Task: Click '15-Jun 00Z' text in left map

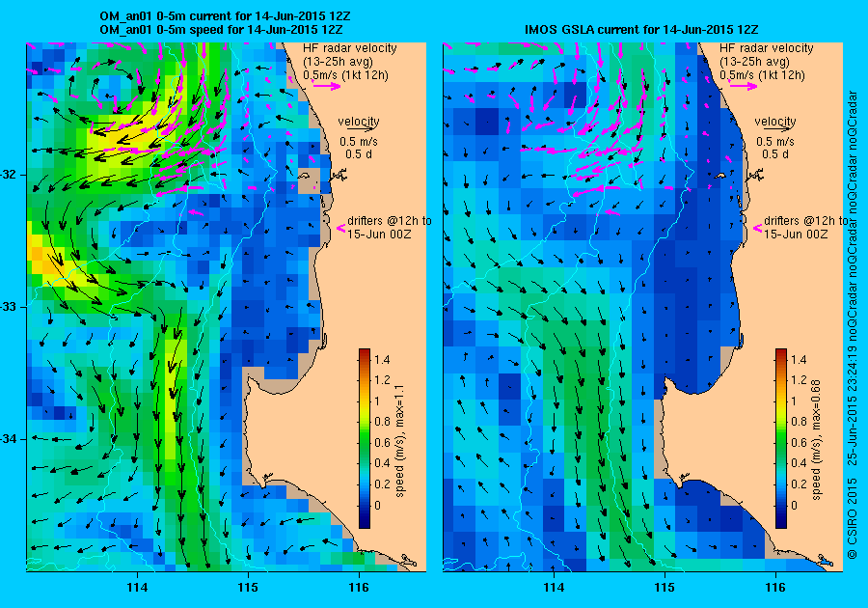Action: coord(379,234)
